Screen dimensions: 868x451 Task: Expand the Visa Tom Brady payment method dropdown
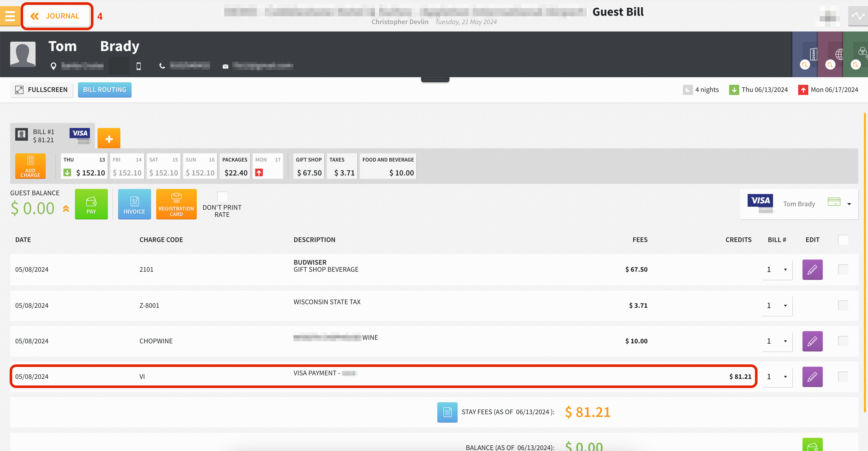849,204
